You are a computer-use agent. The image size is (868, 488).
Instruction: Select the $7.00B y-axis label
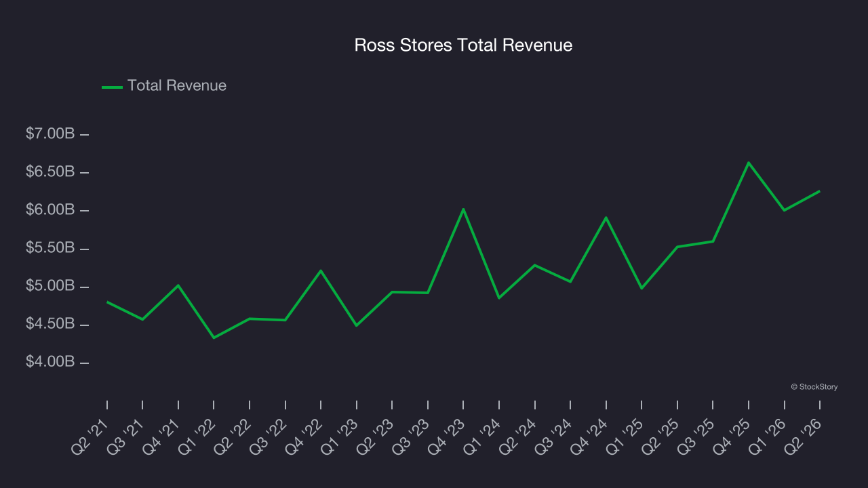pyautogui.click(x=50, y=134)
